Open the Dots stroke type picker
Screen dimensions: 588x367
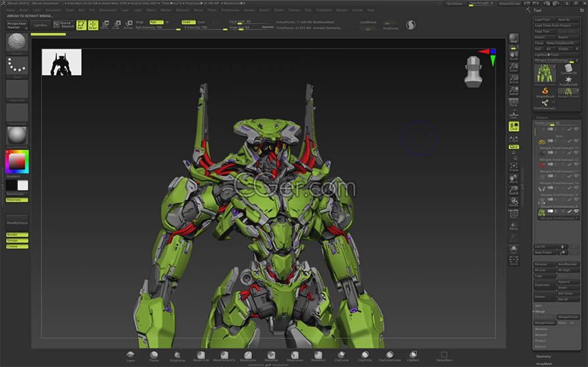17,67
